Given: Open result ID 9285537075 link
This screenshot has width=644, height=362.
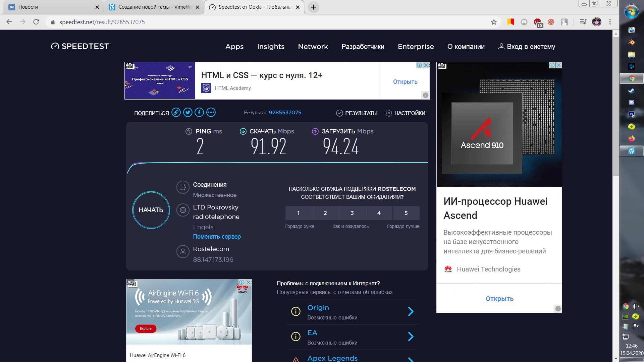Looking at the screenshot, I should (x=285, y=113).
